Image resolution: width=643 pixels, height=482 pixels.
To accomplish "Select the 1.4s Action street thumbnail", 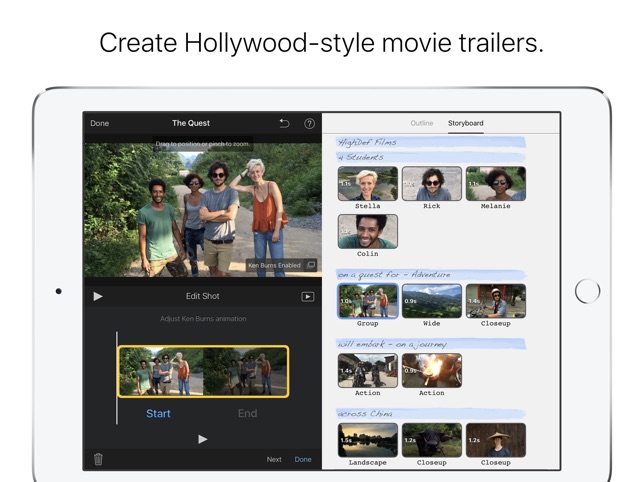I will [x=367, y=370].
